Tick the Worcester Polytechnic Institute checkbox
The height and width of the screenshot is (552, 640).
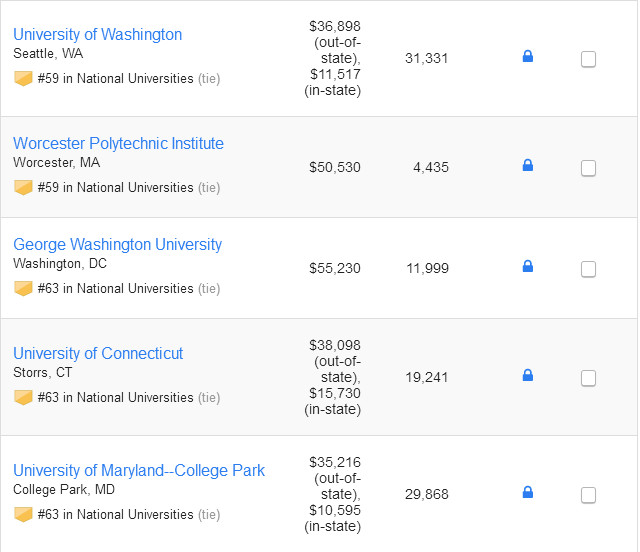[x=588, y=168]
